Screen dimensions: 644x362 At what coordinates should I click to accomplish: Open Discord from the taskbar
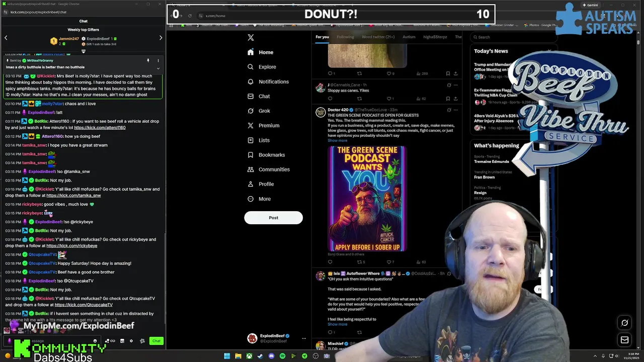pyautogui.click(x=271, y=356)
